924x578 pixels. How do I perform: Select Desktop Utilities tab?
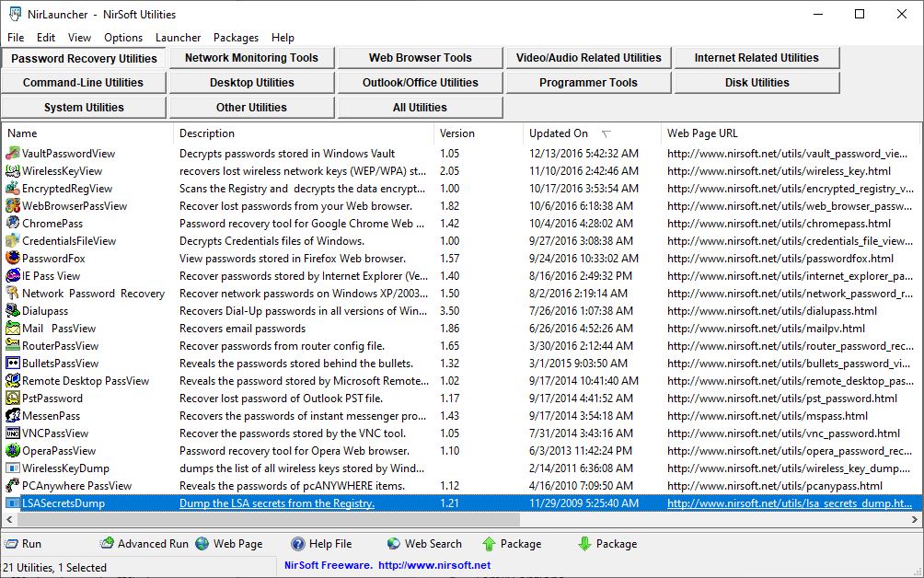point(251,83)
